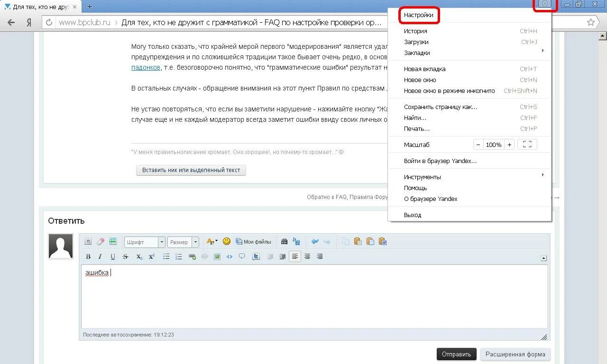Open the Шрифт font dropdown
Viewport: 607px width, 364px height.
pyautogui.click(x=144, y=242)
